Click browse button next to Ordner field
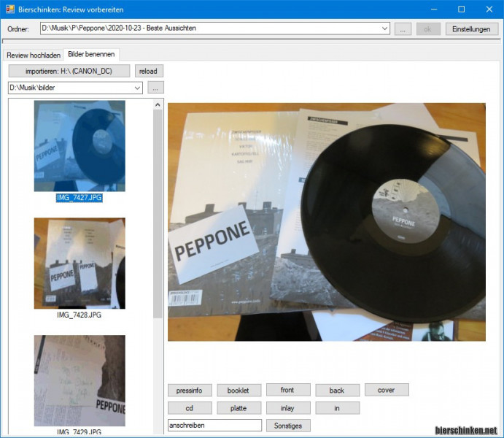Screen dimensions: 504x438 tap(403, 28)
